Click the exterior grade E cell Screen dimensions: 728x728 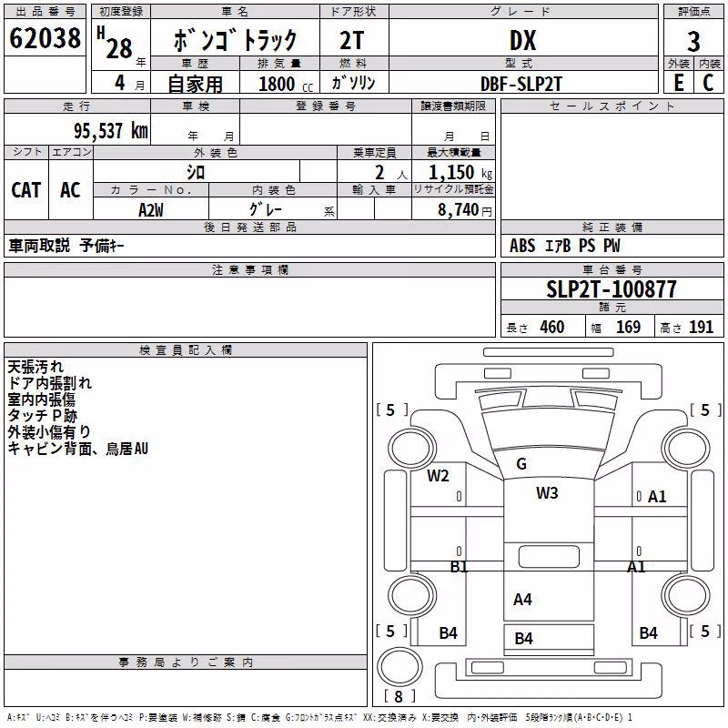click(x=678, y=83)
